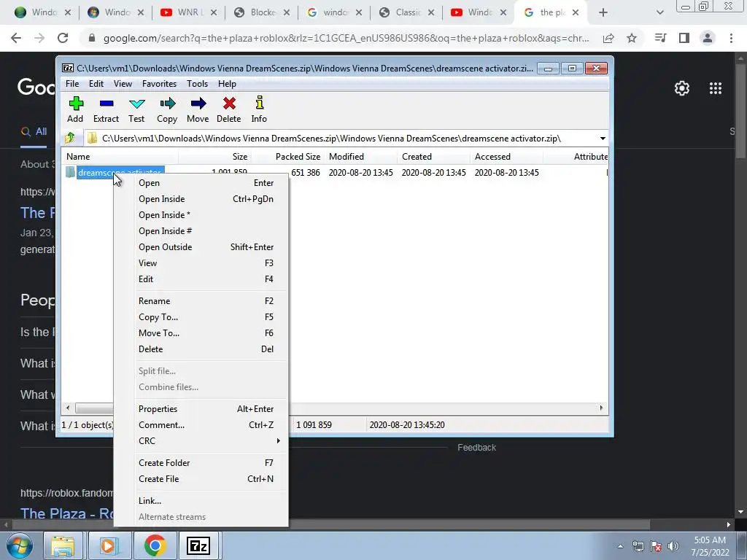747x560 pixels.
Task: Open Chrome's three-dot menu
Action: pos(731,38)
